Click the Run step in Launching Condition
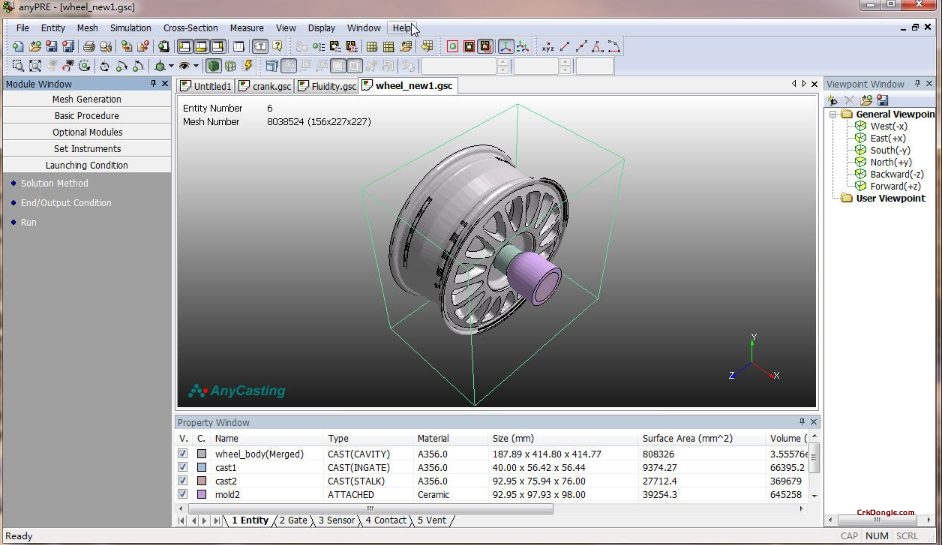This screenshot has width=943, height=545. tap(28, 222)
